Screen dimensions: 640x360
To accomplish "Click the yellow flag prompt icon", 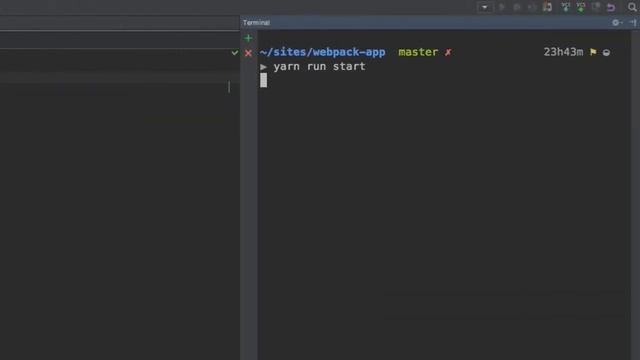I will [x=593, y=52].
